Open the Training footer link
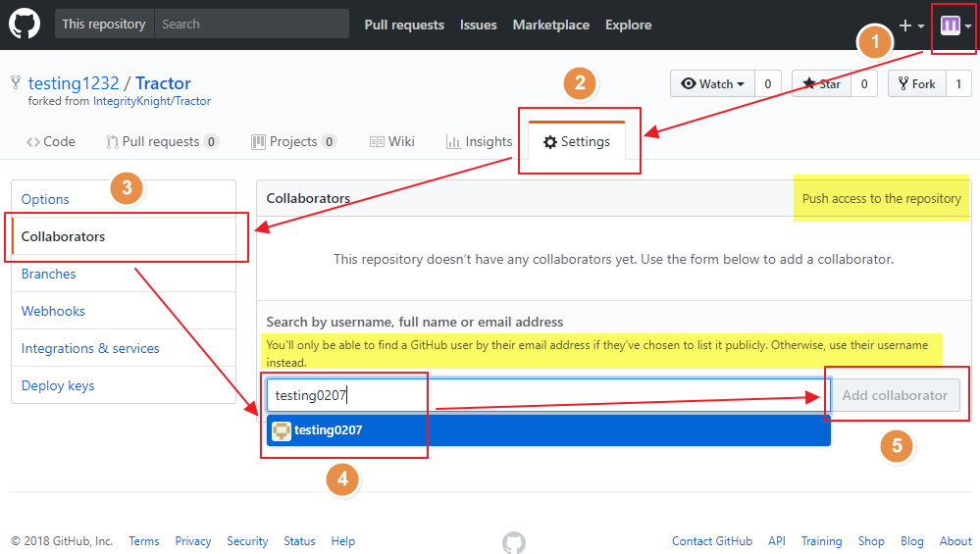 [x=822, y=541]
